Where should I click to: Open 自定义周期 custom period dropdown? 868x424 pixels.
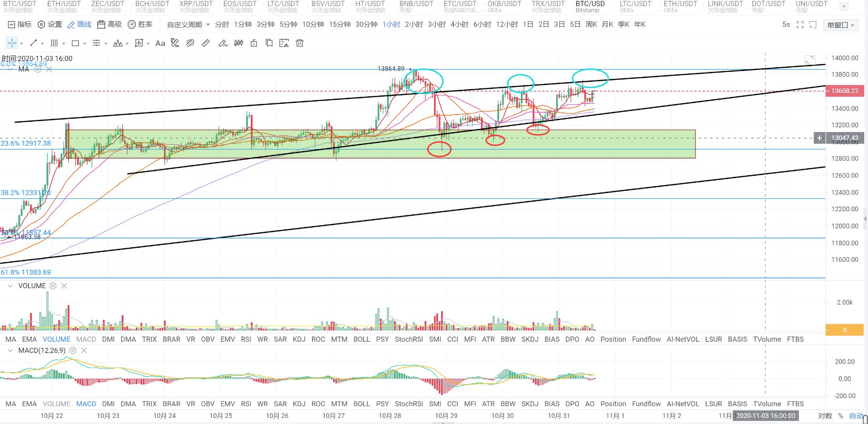pos(188,24)
